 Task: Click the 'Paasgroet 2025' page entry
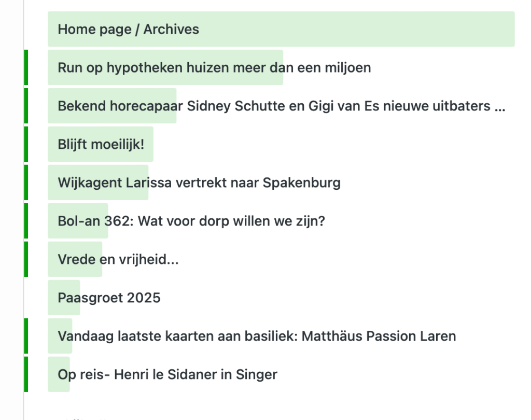(109, 298)
